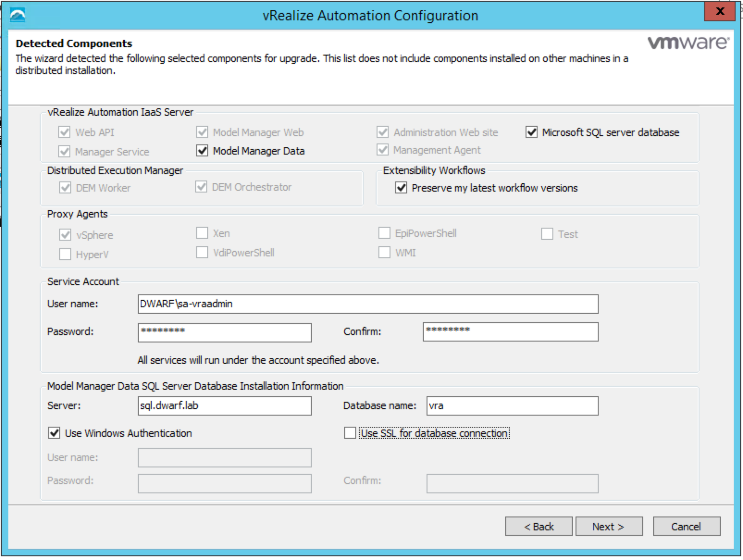
Task: Click the Model Manager Data SQL Server group label
Action: click(195, 386)
